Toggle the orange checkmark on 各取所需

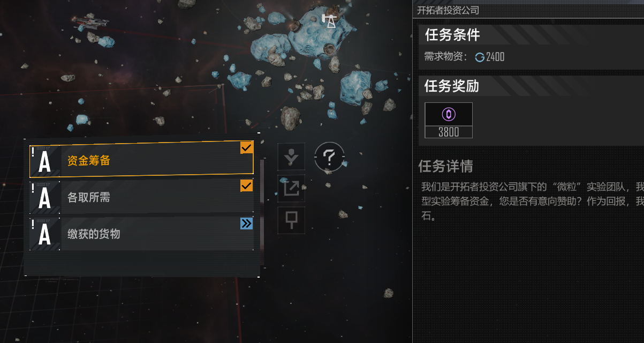tap(246, 185)
